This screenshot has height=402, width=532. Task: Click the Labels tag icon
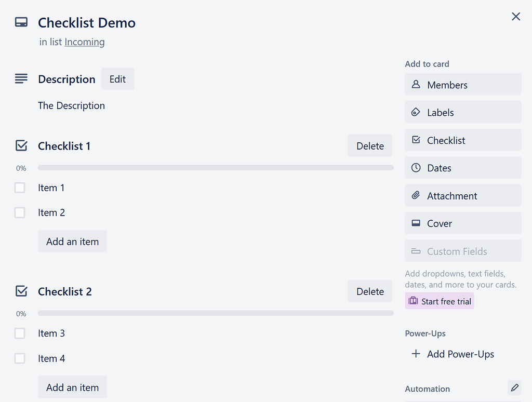416,112
